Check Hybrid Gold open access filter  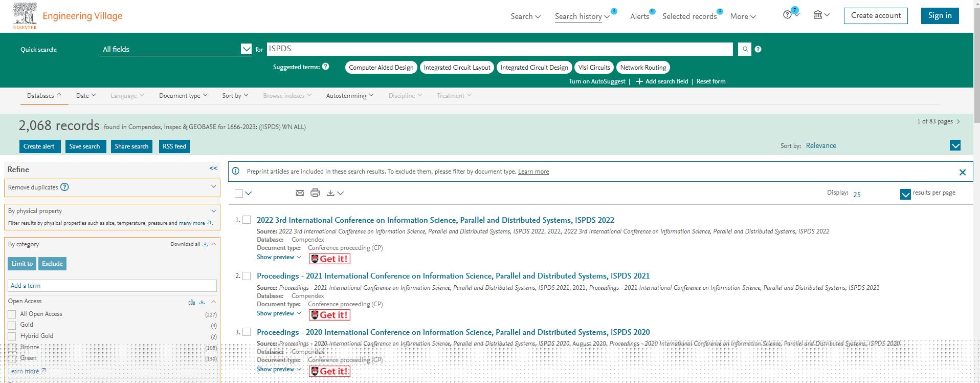point(12,336)
